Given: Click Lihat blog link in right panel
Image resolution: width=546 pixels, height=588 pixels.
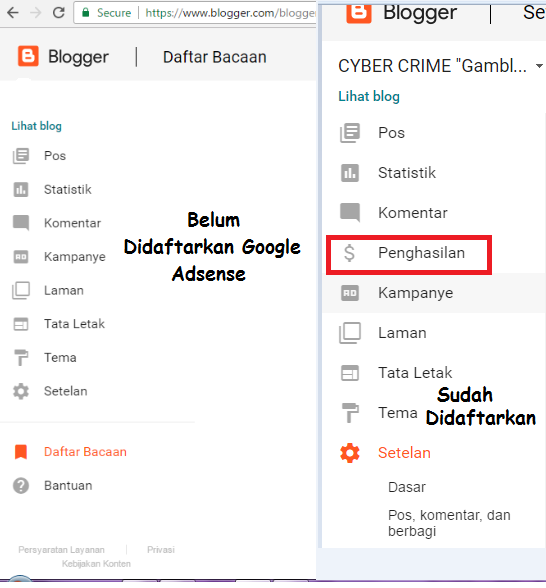Looking at the screenshot, I should tap(369, 96).
